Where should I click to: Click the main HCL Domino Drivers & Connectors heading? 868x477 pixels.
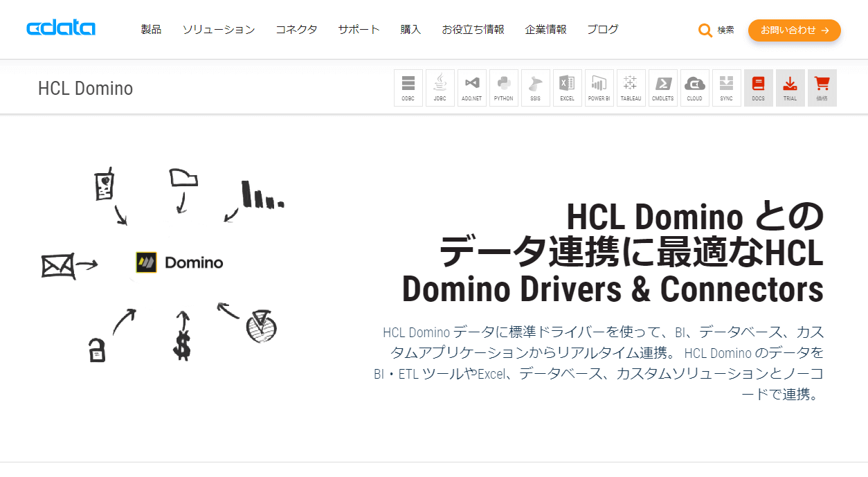click(613, 253)
